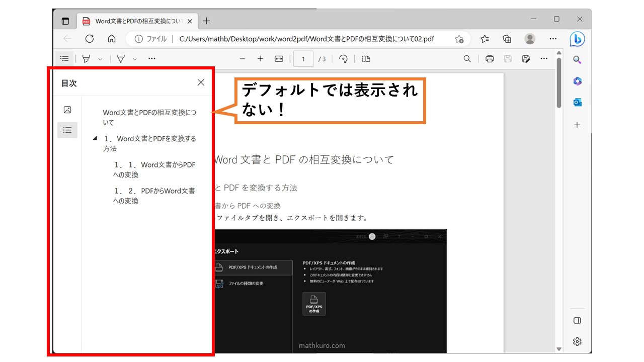Open highlight pen color dropdown arrow

point(100,59)
